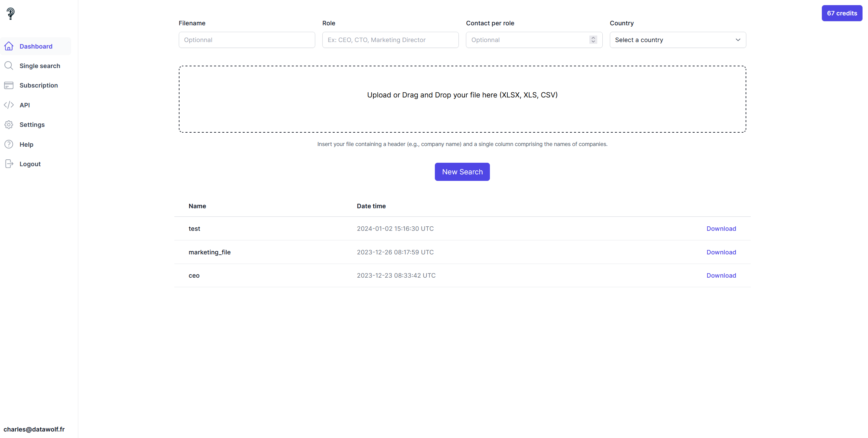This screenshot has width=868, height=438.
Task: Expand the Country dropdown selector
Action: click(678, 40)
